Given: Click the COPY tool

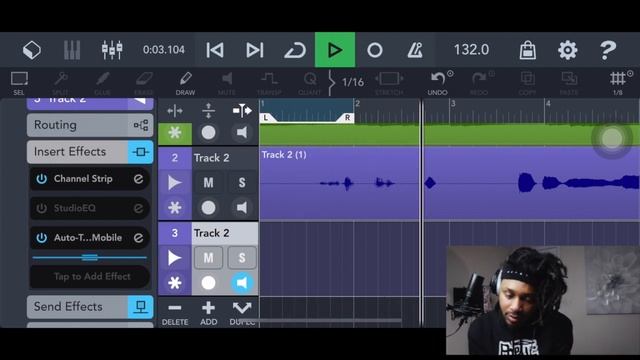Looking at the screenshot, I should (x=527, y=83).
